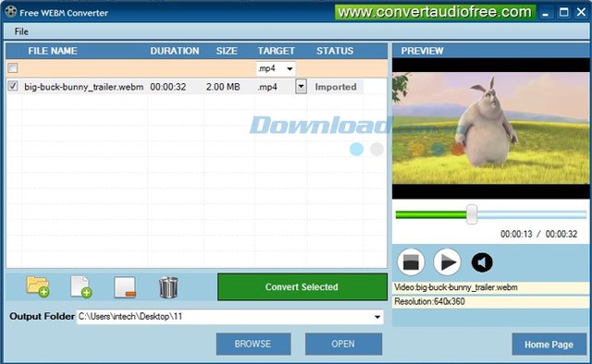This screenshot has width=592, height=364.
Task: Play the preview video
Action: (447, 261)
